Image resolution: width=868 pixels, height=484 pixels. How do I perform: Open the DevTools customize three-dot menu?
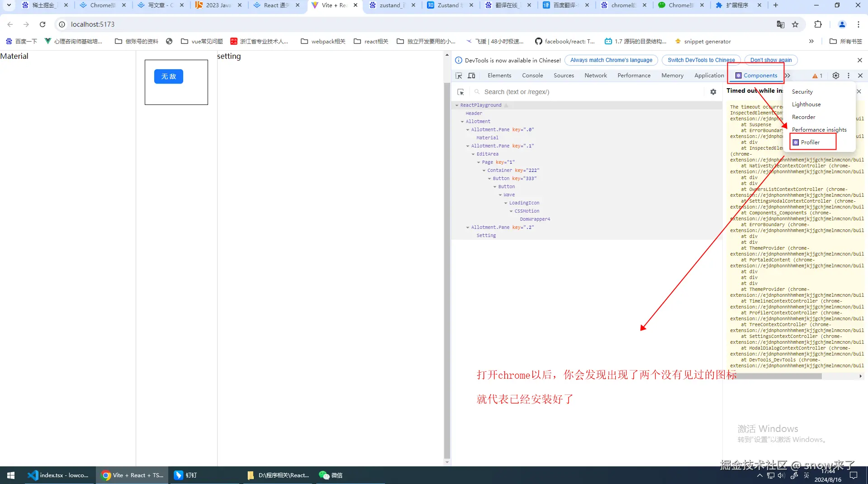tap(849, 76)
